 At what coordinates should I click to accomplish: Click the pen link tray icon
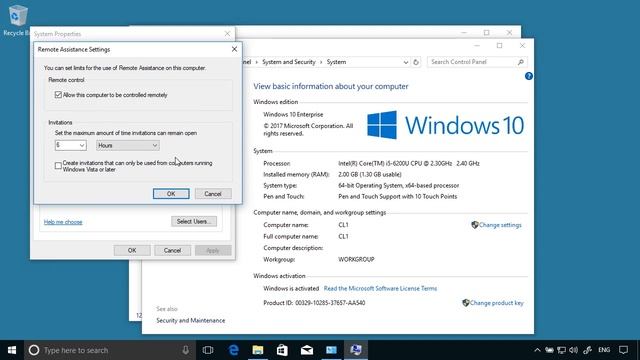pos(587,350)
